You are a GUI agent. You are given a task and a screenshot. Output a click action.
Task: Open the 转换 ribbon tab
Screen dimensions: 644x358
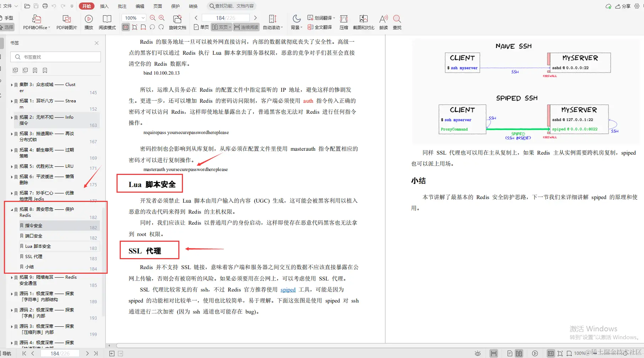[x=193, y=6]
